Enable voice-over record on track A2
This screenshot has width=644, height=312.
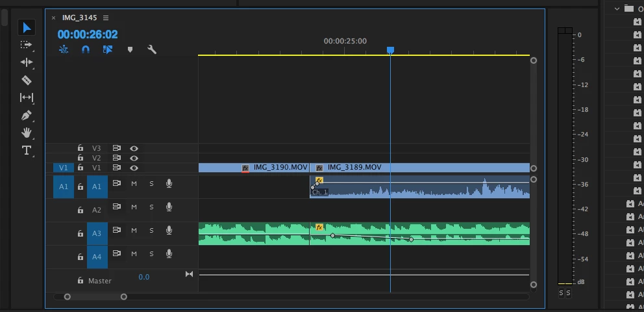169,207
